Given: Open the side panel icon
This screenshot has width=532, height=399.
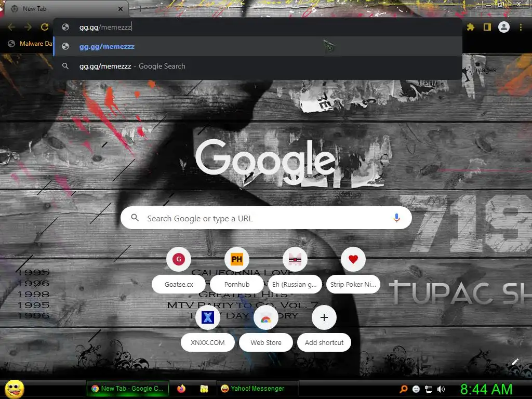Looking at the screenshot, I should coord(487,27).
